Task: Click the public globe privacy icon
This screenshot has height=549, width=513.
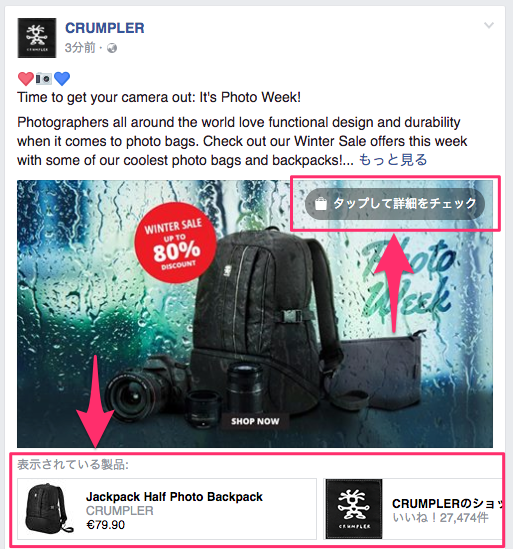Action: 112,48
